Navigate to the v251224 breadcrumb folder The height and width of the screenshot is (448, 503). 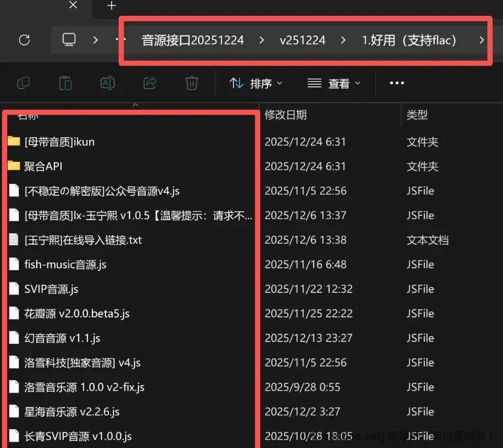303,39
